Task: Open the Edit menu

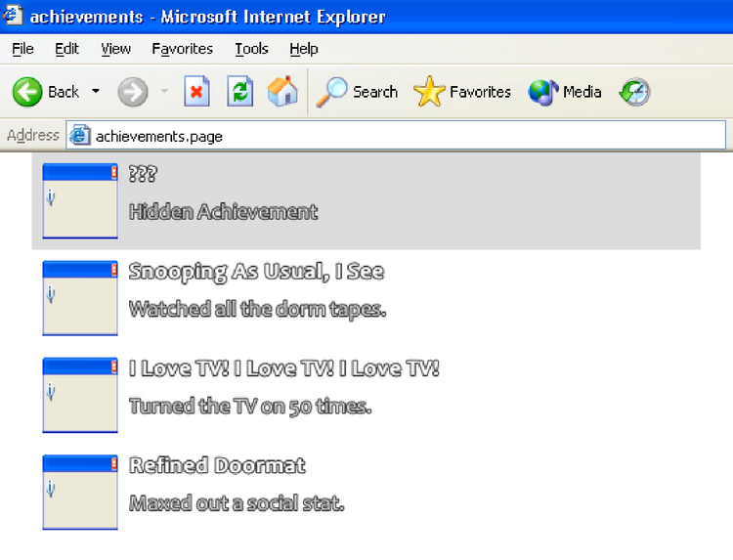Action: pyautogui.click(x=66, y=49)
